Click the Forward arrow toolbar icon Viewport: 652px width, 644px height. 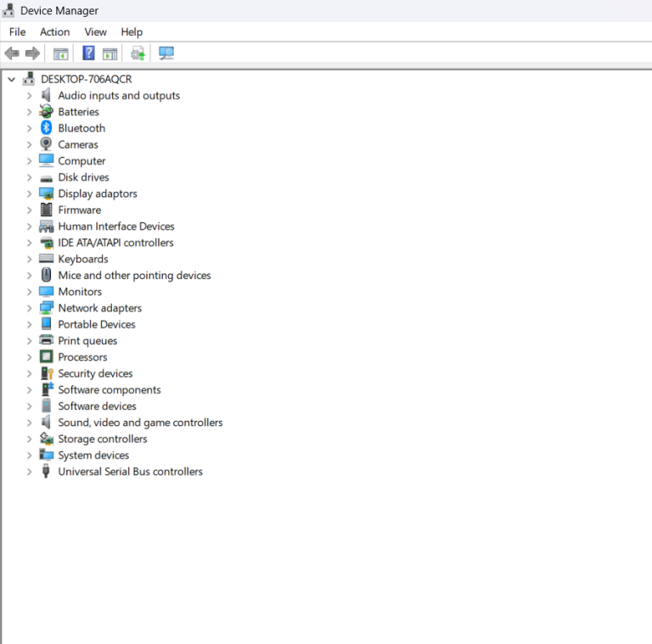click(33, 53)
